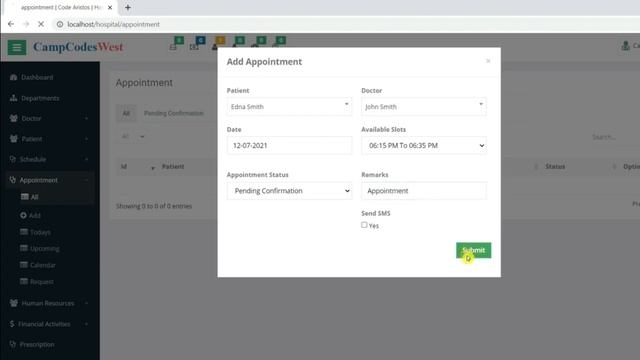Close the appointment browser tab

coord(110,7)
